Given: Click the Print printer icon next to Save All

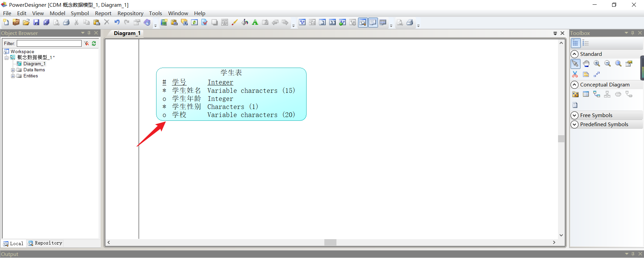Looking at the screenshot, I should coord(66,23).
